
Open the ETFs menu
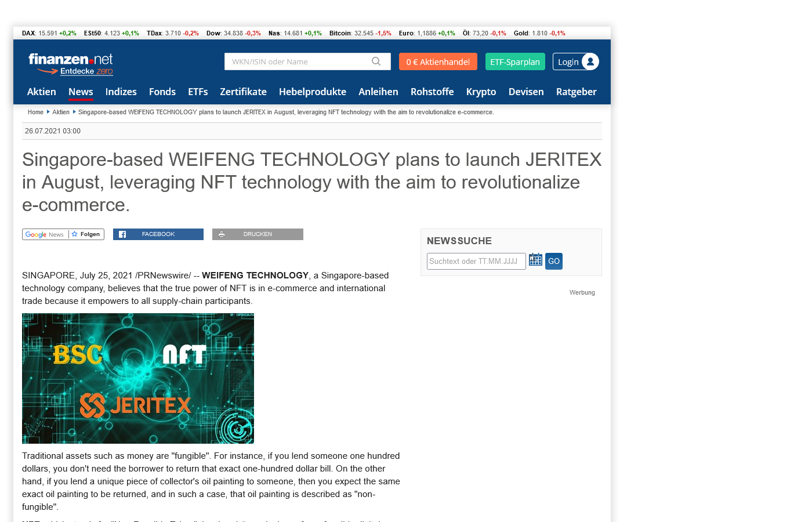point(198,92)
